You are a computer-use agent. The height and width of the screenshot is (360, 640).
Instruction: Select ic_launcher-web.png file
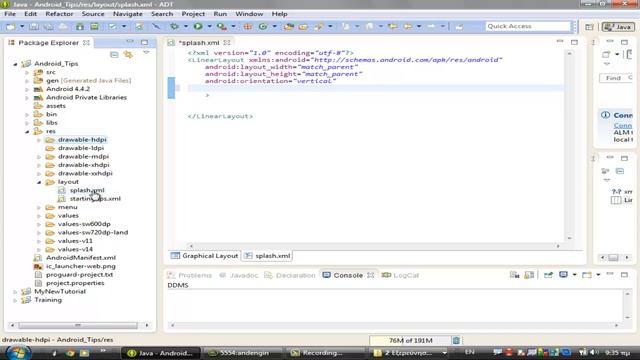tap(81, 266)
